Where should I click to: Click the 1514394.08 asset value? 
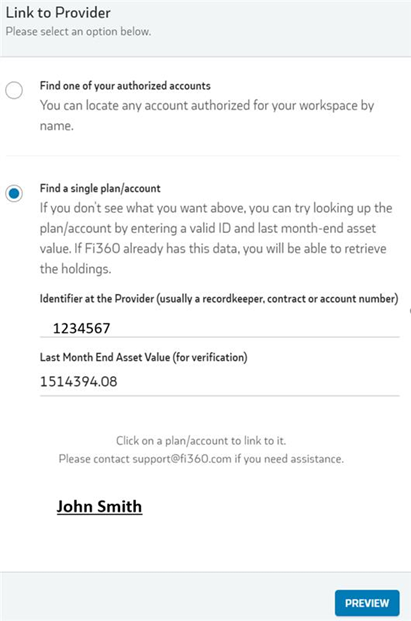(79, 382)
